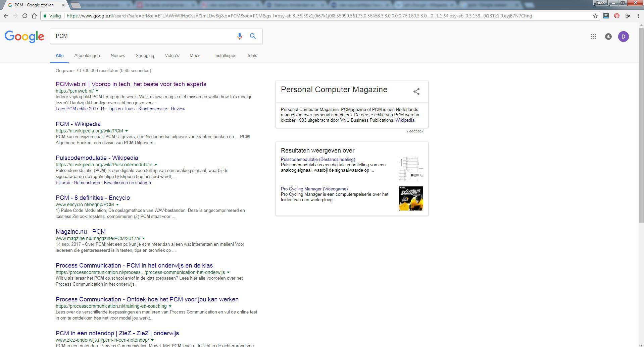Switch to Afbeeldingen results
This screenshot has height=347, width=644.
(87, 56)
